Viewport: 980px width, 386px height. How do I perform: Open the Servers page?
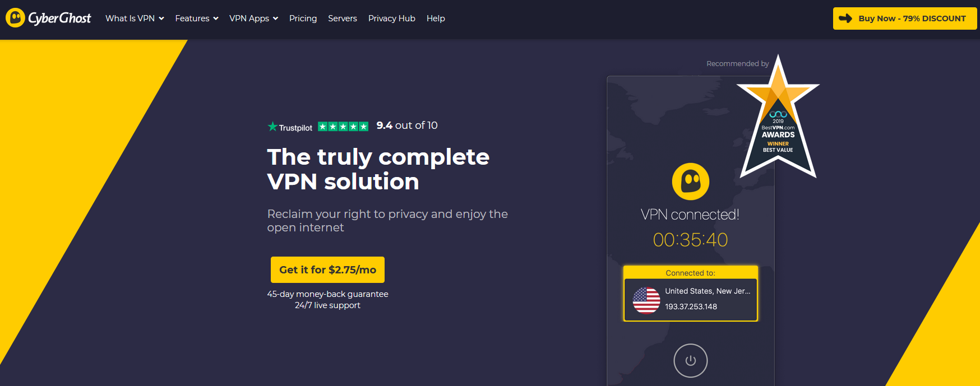point(343,18)
